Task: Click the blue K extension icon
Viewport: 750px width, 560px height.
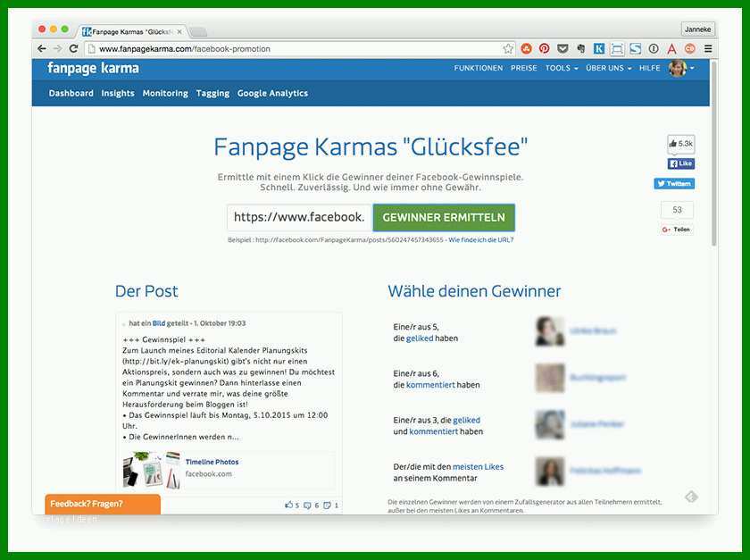Action: [599, 48]
